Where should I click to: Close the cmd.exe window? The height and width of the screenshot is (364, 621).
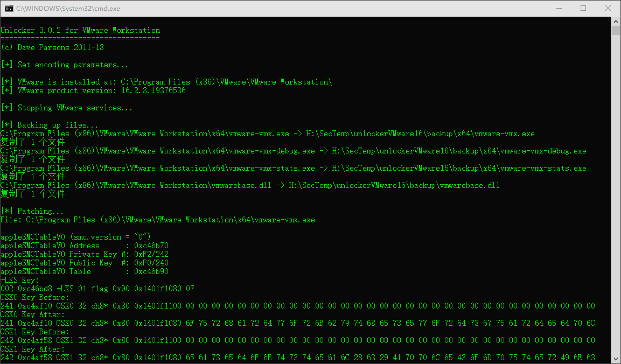[x=608, y=8]
